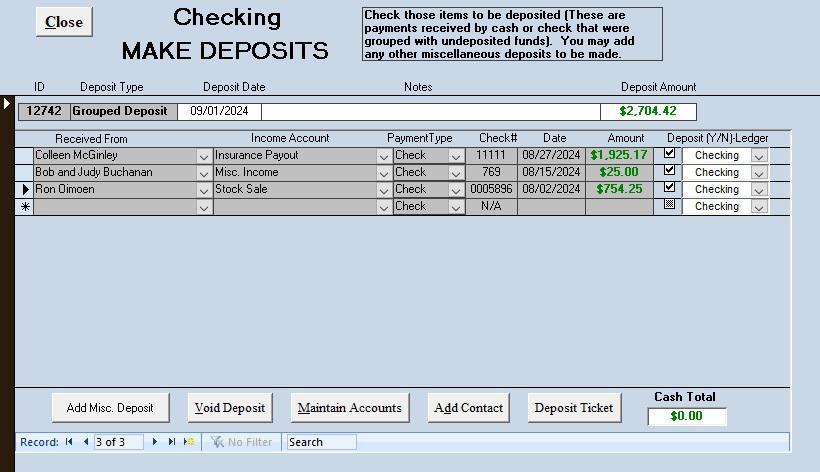Image resolution: width=820 pixels, height=472 pixels.
Task: Open Received From dropdown for Colleen McGinley
Action: point(204,156)
